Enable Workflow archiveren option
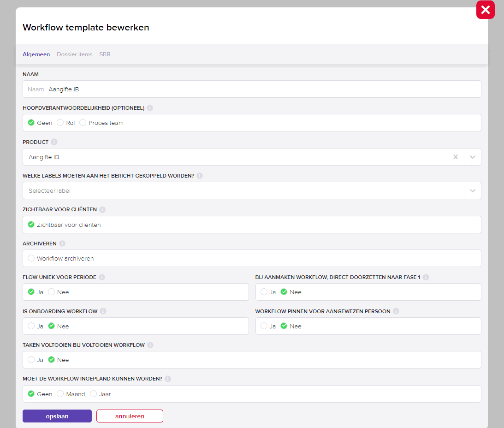504x428 pixels. point(31,258)
